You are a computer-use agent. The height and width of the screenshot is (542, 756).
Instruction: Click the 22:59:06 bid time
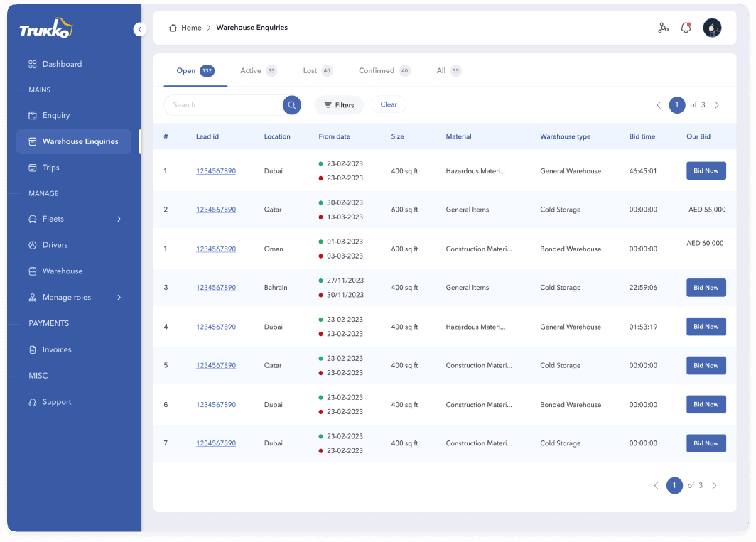tap(643, 288)
